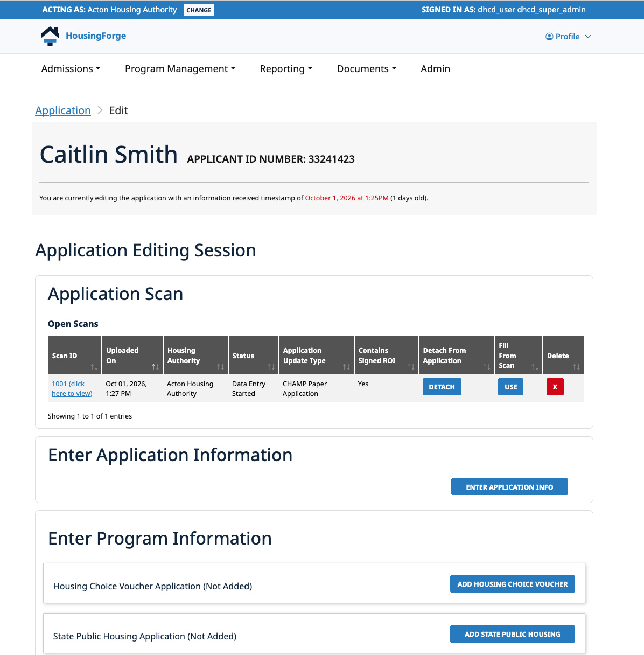Click the Profile user avatar icon

(x=549, y=37)
